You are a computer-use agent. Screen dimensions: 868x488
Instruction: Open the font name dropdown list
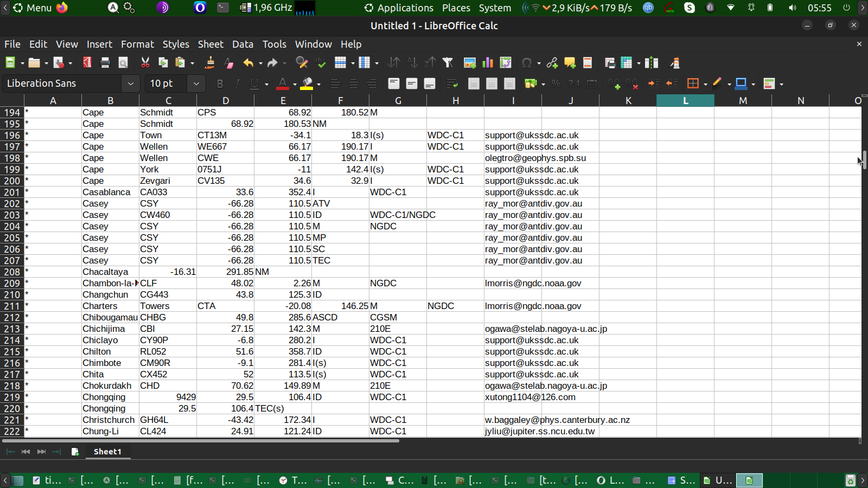130,84
